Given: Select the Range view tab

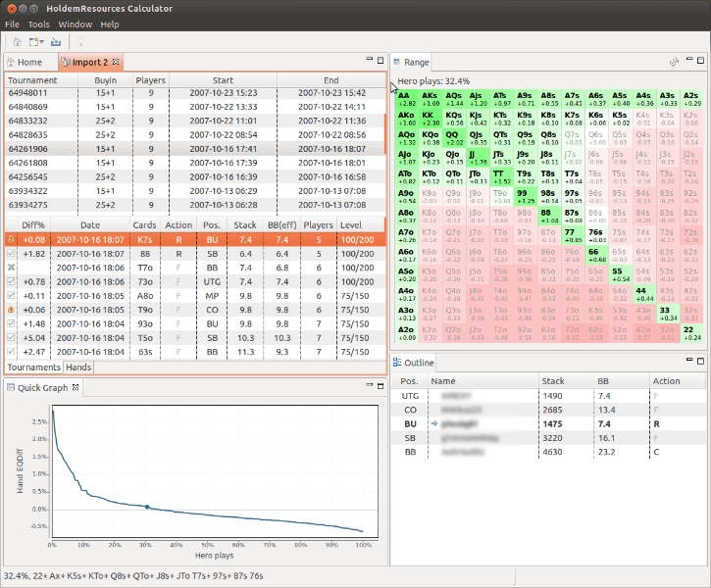Looking at the screenshot, I should pyautogui.click(x=411, y=62).
